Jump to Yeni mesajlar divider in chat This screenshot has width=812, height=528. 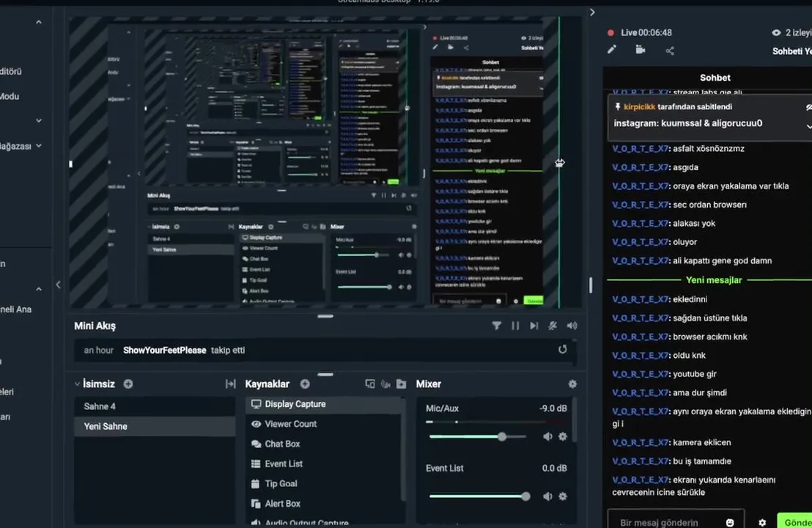pyautogui.click(x=714, y=280)
